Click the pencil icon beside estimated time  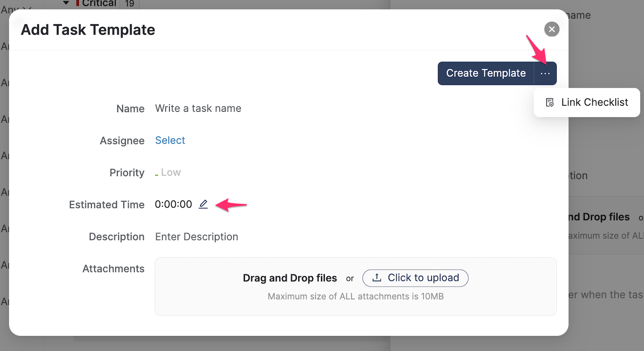203,204
